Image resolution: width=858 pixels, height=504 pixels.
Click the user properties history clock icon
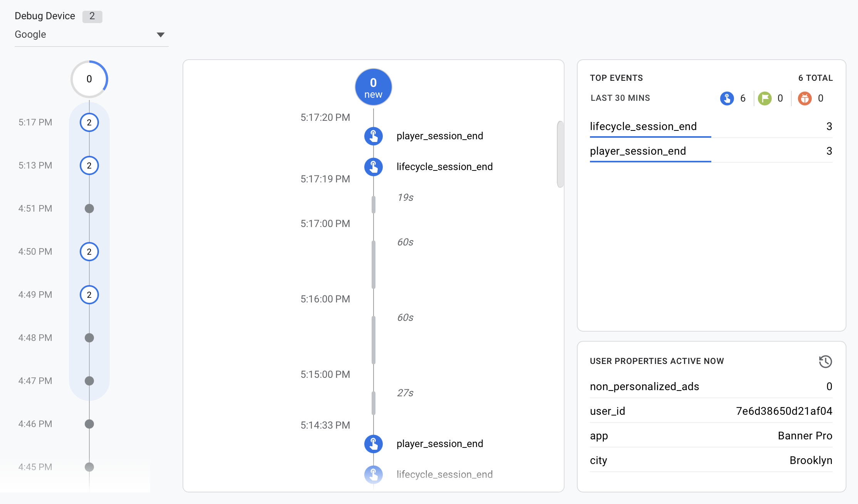coord(825,361)
